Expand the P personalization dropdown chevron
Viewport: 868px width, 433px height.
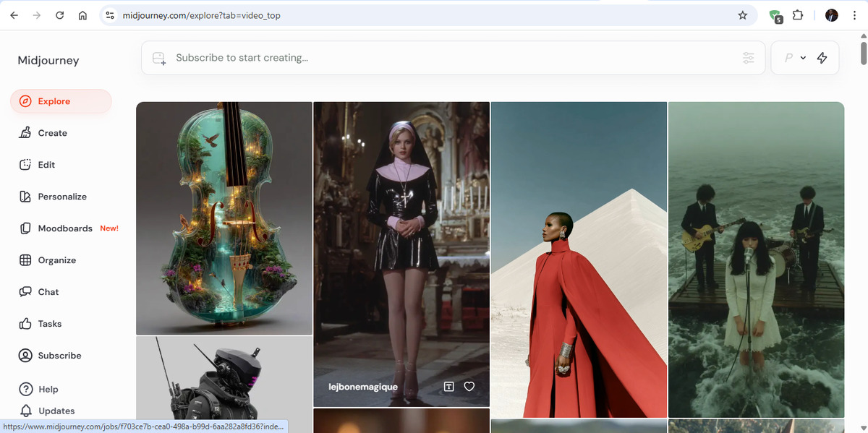[803, 58]
